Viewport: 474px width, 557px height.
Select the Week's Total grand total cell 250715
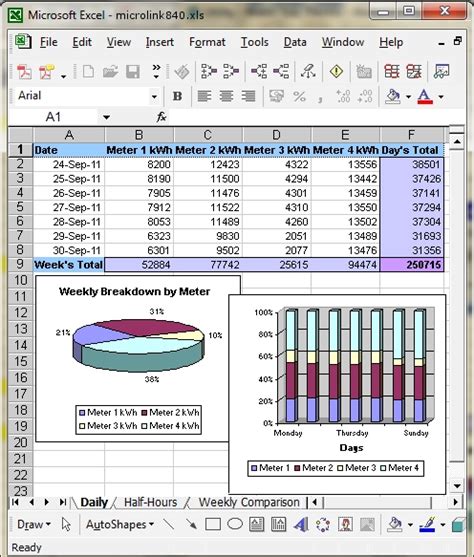[x=411, y=265]
